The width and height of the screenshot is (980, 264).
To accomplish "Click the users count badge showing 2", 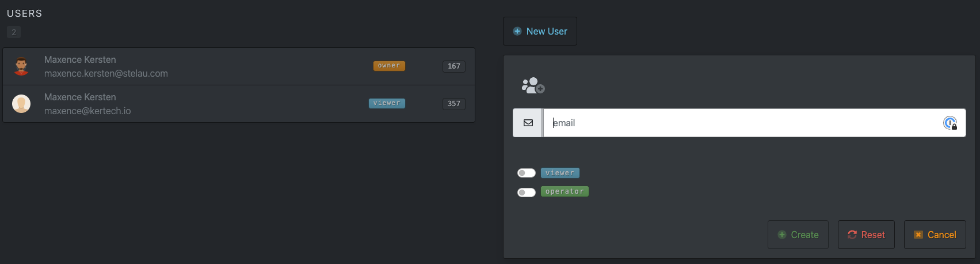I will 14,32.
